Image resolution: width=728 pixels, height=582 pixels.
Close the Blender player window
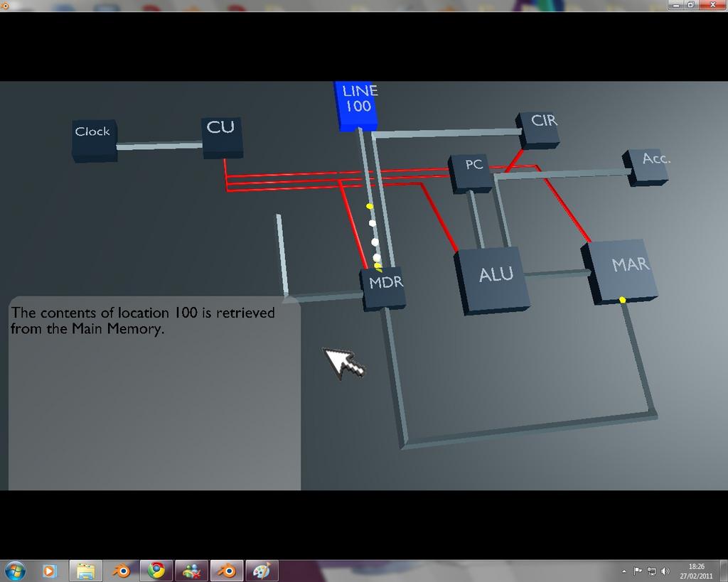click(x=712, y=5)
